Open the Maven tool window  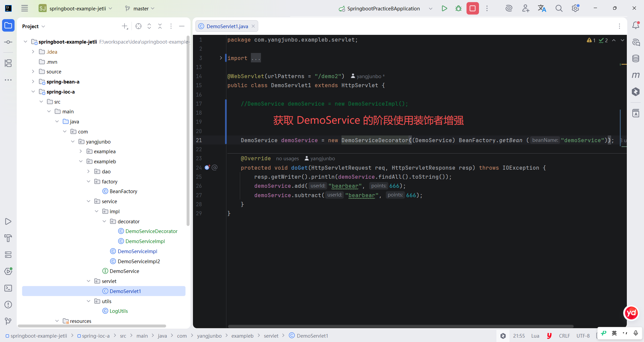click(x=636, y=75)
